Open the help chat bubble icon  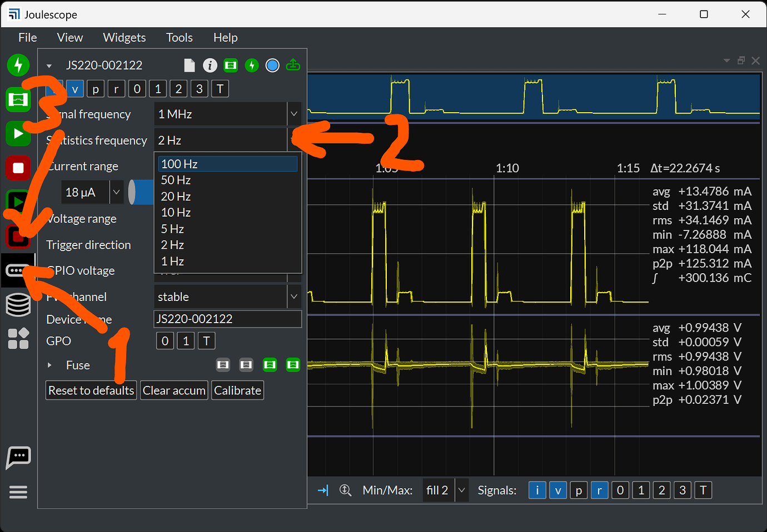pyautogui.click(x=18, y=458)
